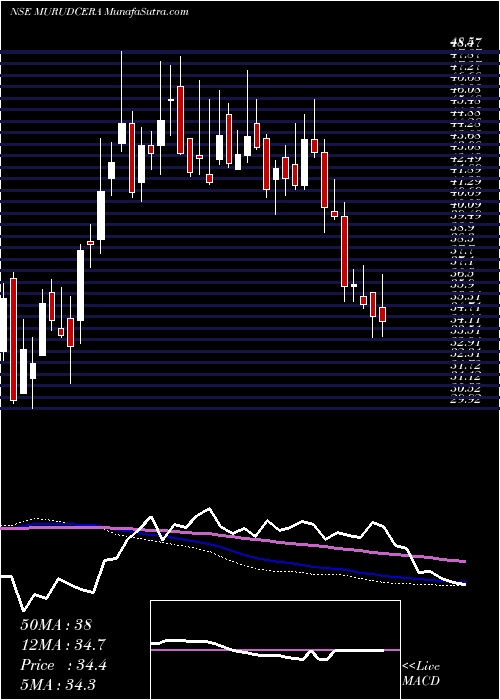
Task: Click the 12MA : 34.7 value text
Action: click(x=63, y=645)
